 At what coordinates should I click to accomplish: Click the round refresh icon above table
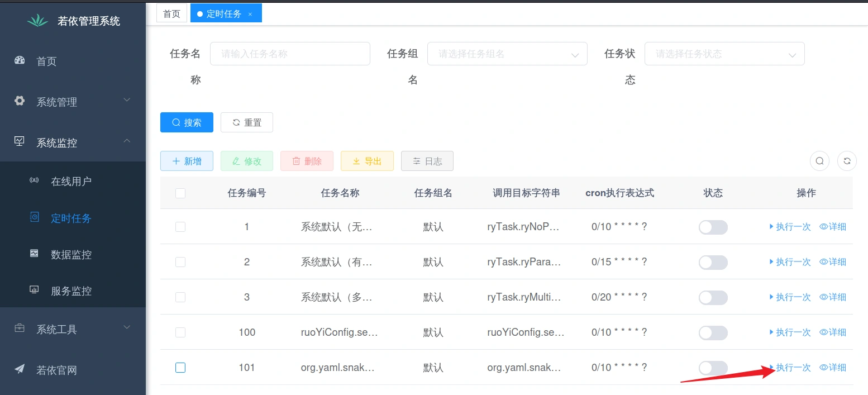pos(847,161)
